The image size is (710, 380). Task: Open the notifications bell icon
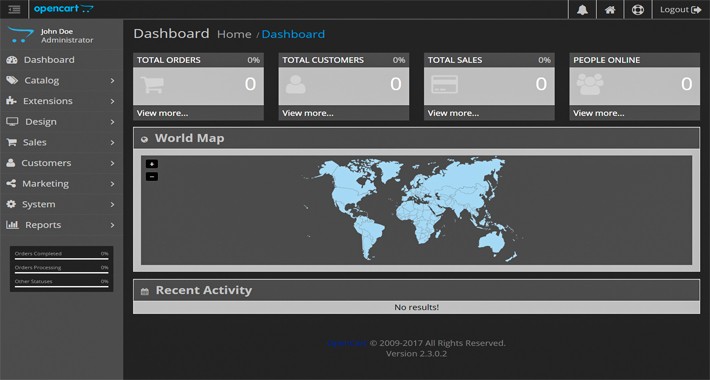click(582, 10)
